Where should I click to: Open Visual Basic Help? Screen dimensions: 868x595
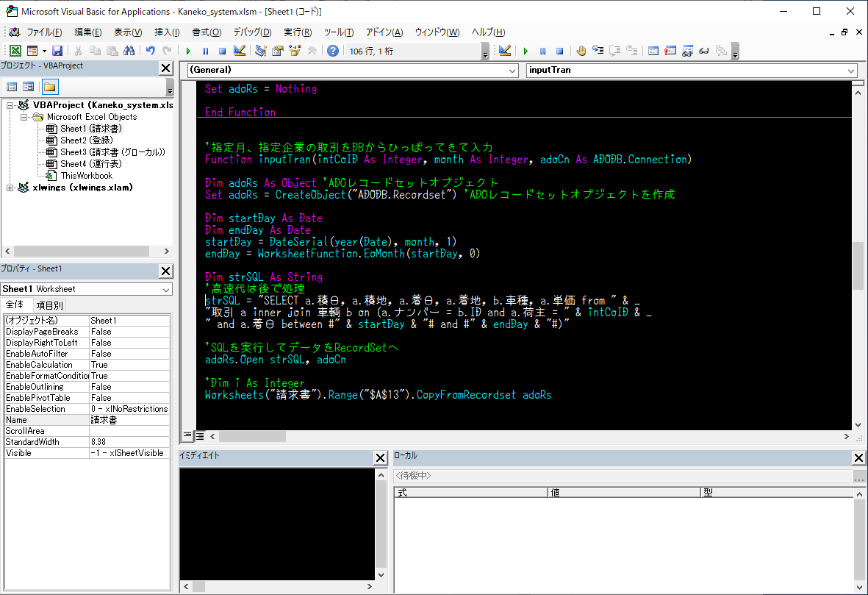tap(333, 51)
